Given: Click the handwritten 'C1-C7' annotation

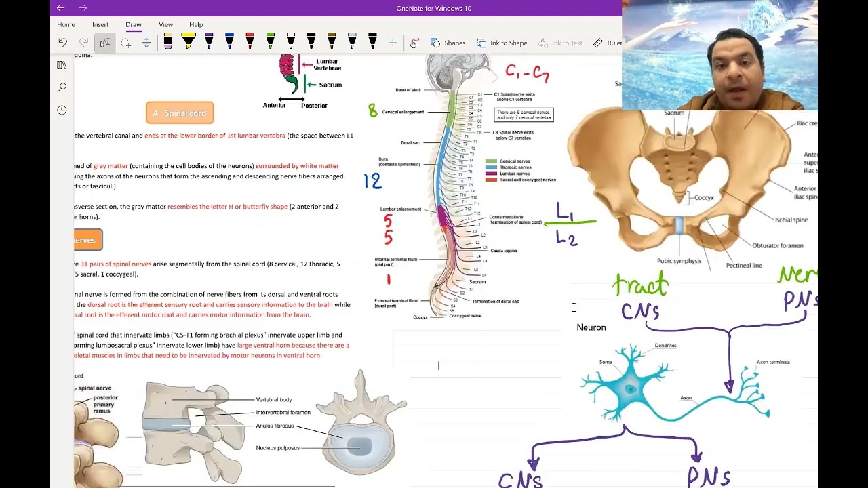Looking at the screenshot, I should pos(528,73).
